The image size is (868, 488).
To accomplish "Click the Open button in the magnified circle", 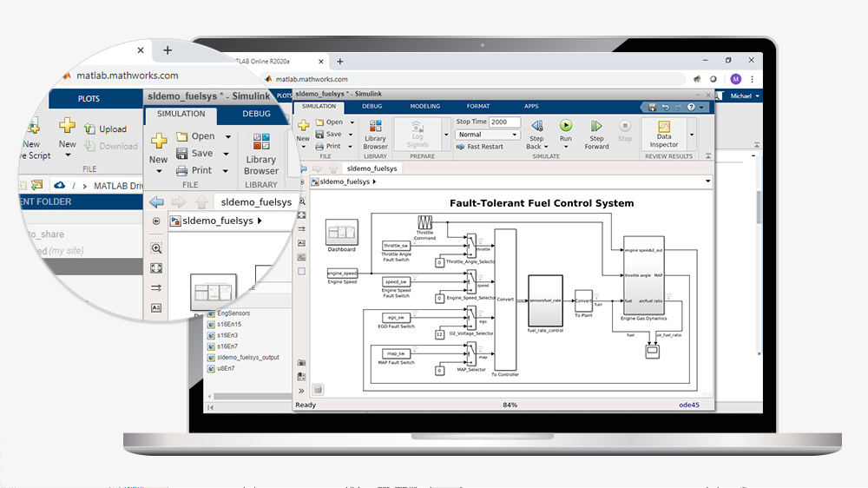I will [x=196, y=136].
